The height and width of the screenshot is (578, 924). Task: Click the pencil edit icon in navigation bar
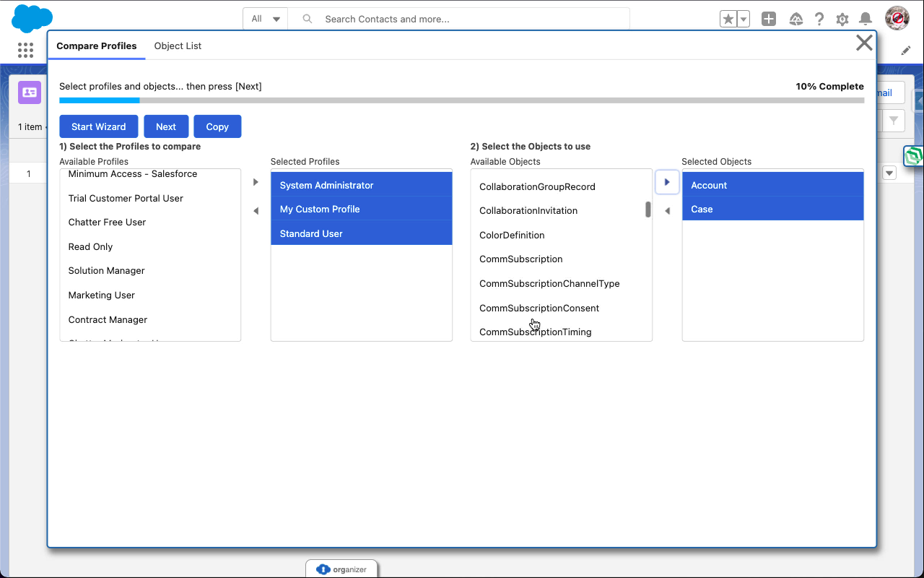coord(906,51)
